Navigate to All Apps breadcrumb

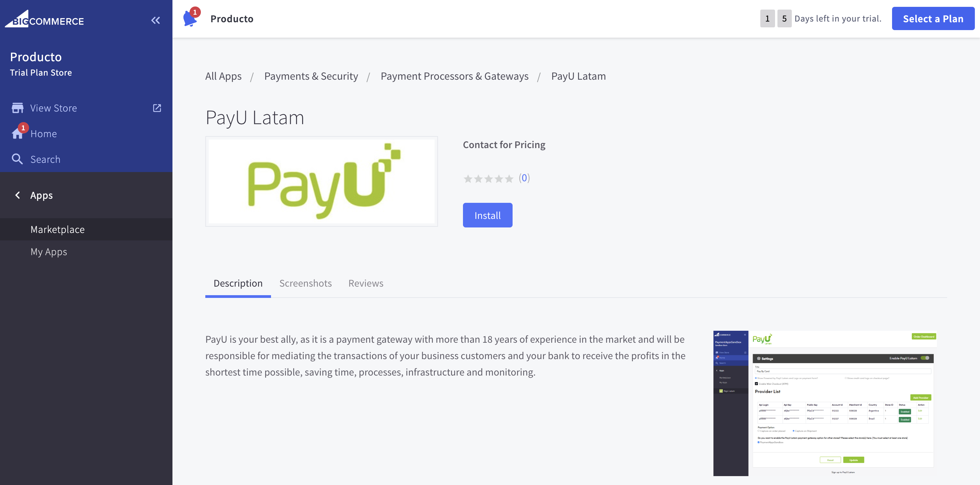click(223, 76)
